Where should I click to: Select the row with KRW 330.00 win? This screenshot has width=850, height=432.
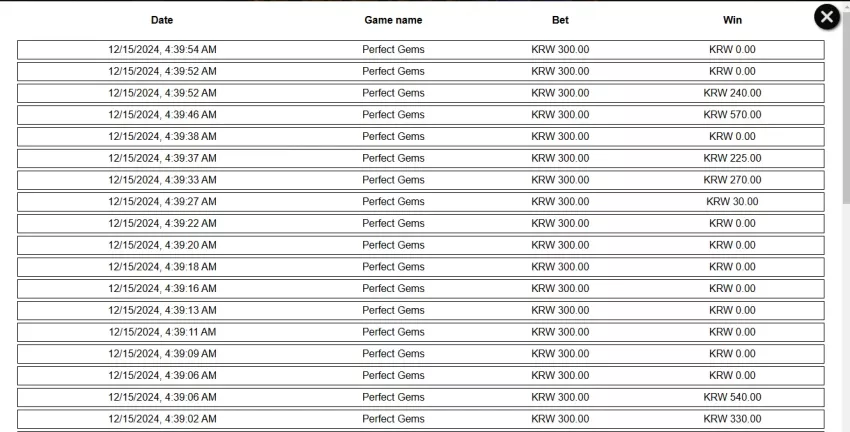point(421,418)
